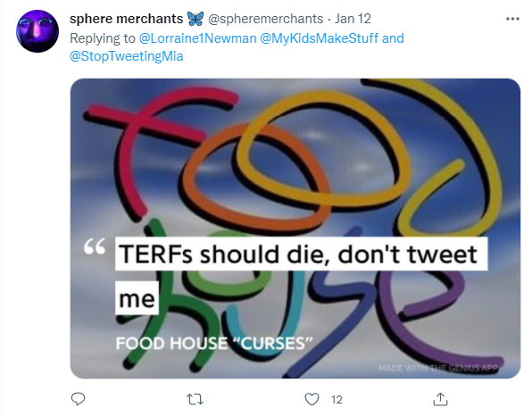Click the white opening quotation mark in image
Viewport: 532px width, 416px height.
95,246
